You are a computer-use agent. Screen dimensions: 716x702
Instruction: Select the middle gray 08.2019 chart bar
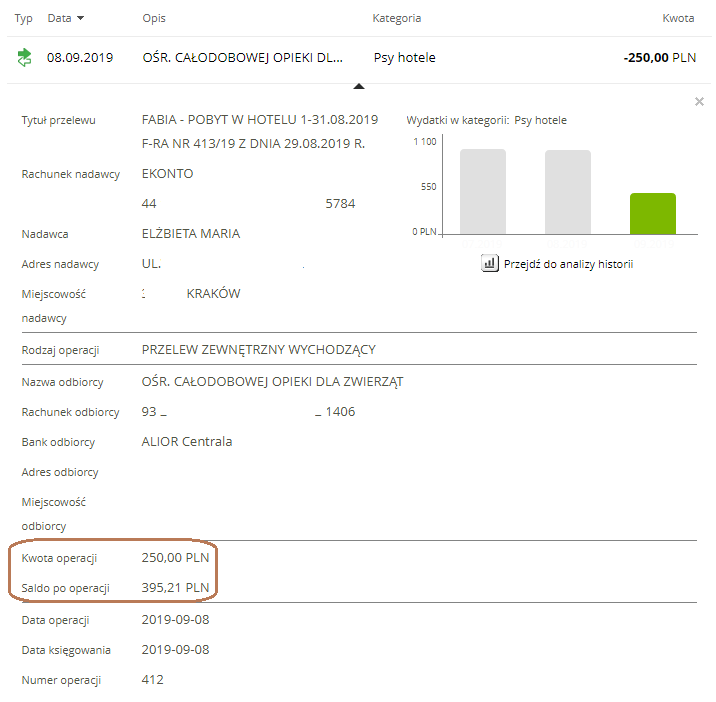click(567, 192)
